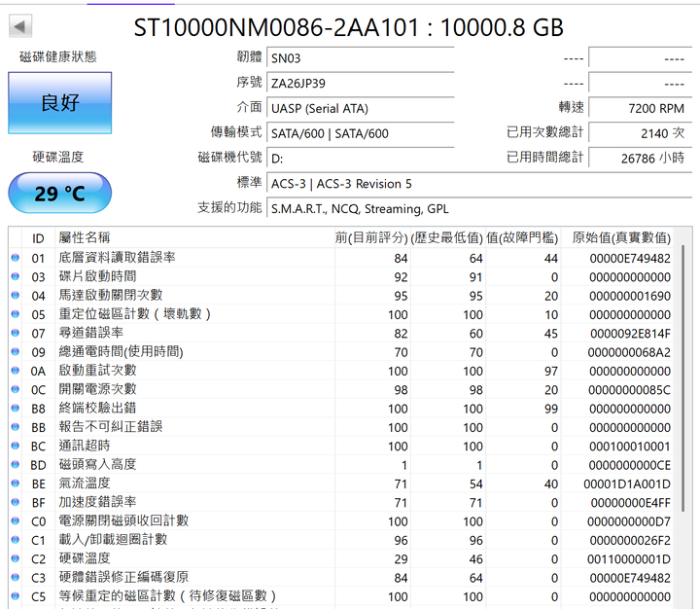700x609 pixels.
Task: Select the 報告不可糾正錯誤 row
Action: [x=341, y=427]
